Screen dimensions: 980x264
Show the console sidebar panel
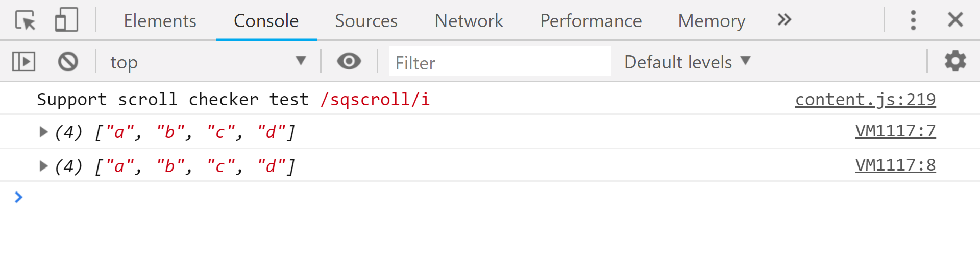tap(23, 62)
